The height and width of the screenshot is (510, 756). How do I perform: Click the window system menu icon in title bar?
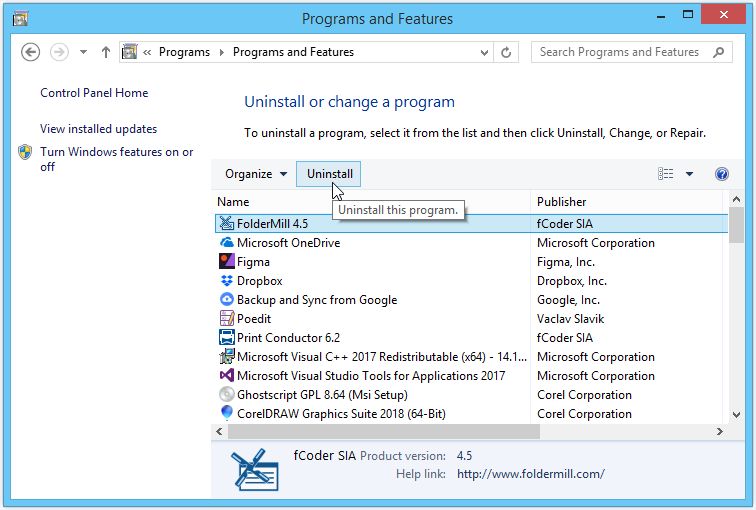[x=20, y=18]
